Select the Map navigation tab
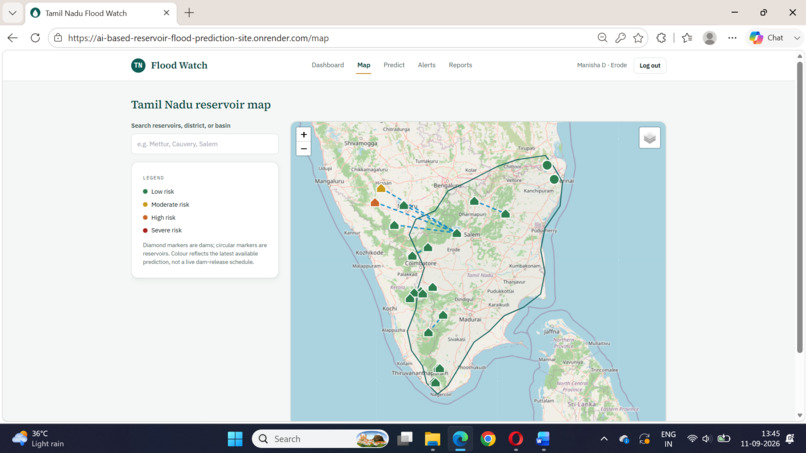Image resolution: width=806 pixels, height=453 pixels. (x=363, y=65)
